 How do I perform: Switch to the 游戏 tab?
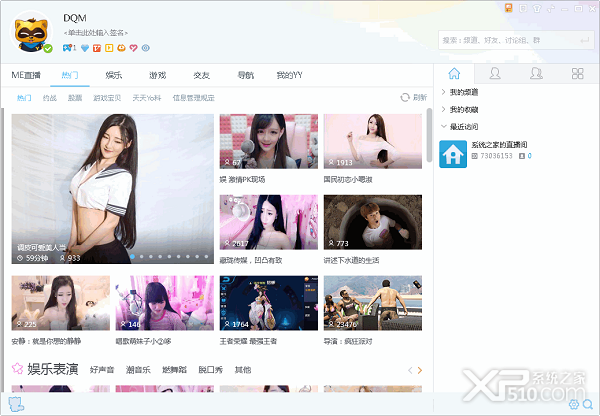click(x=158, y=75)
